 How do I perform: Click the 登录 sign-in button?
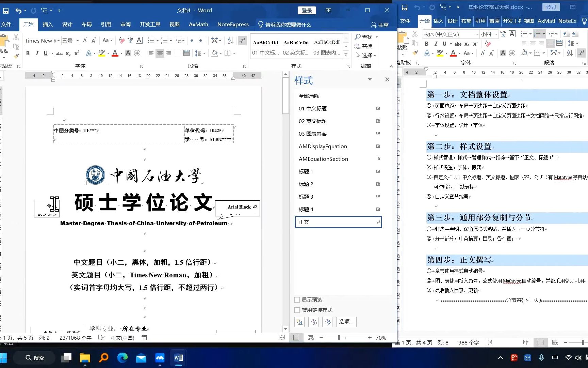click(307, 10)
